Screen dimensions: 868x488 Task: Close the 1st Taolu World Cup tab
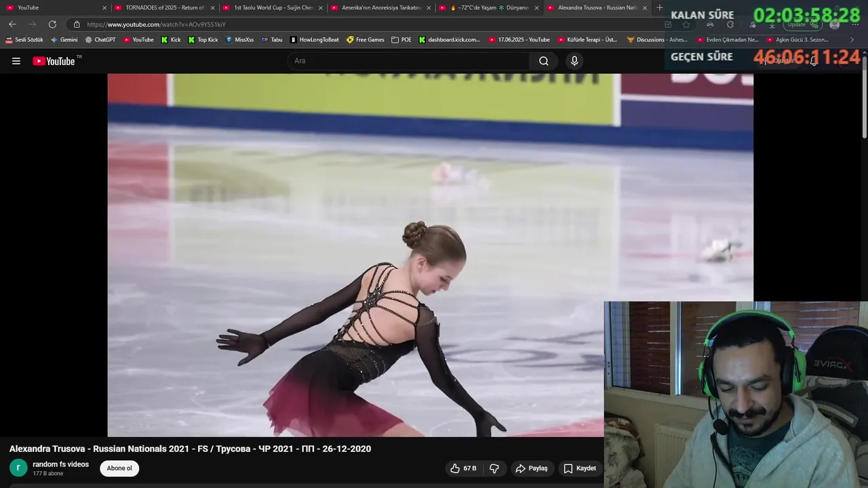pos(321,8)
